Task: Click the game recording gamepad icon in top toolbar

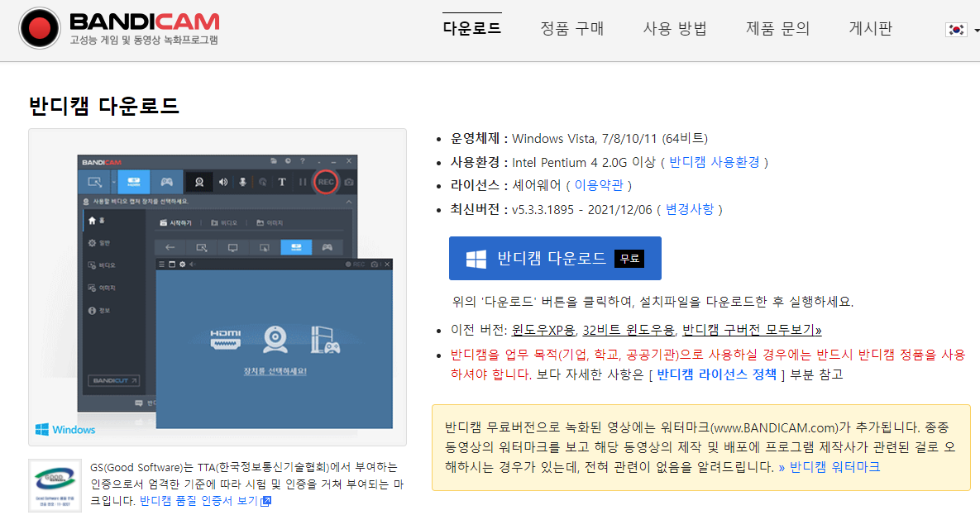Action: point(166,182)
